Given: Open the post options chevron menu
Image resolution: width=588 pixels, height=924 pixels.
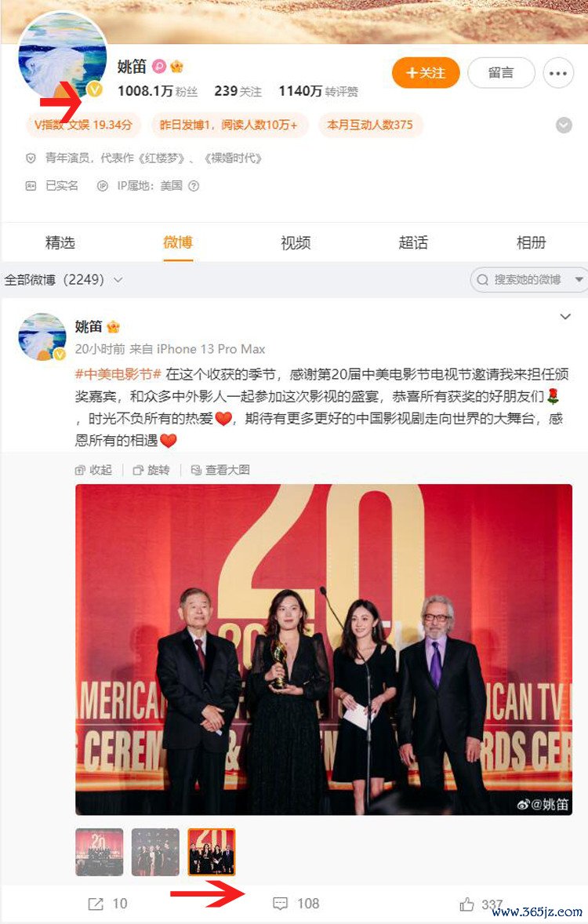Looking at the screenshot, I should (x=565, y=317).
